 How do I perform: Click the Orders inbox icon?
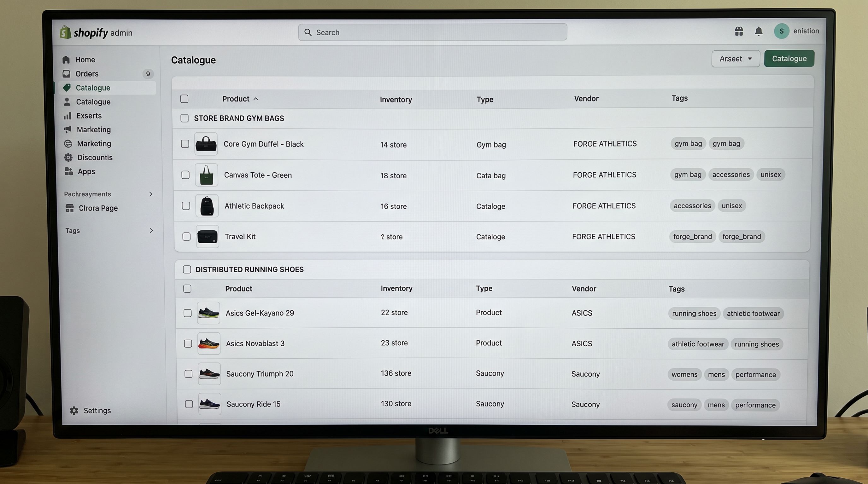pos(66,73)
